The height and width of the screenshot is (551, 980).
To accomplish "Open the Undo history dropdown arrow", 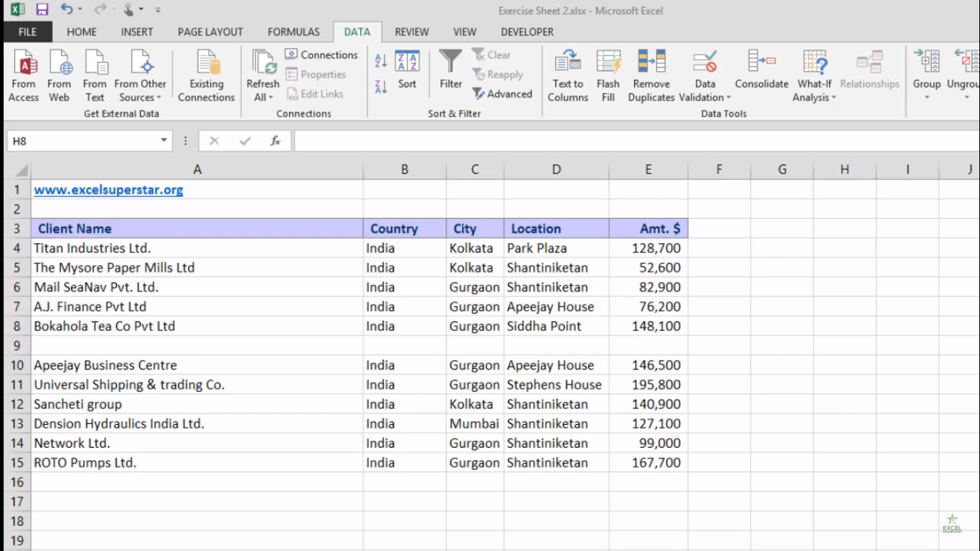I will tap(80, 10).
